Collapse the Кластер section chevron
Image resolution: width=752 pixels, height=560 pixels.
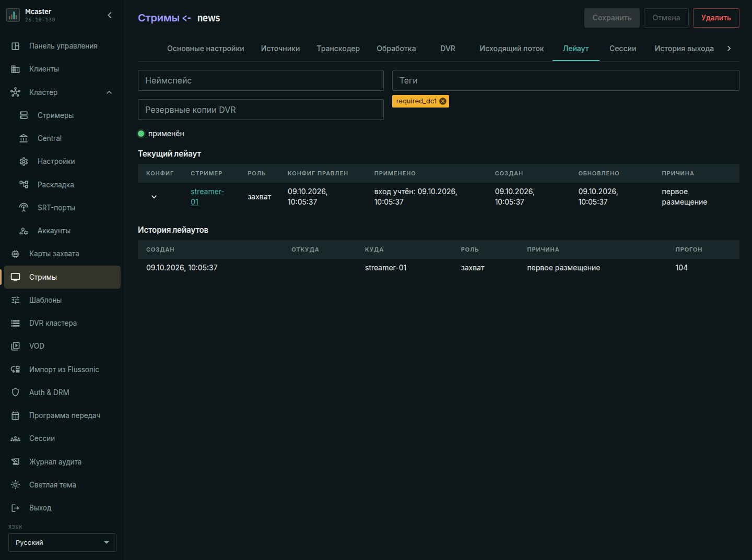(x=109, y=92)
